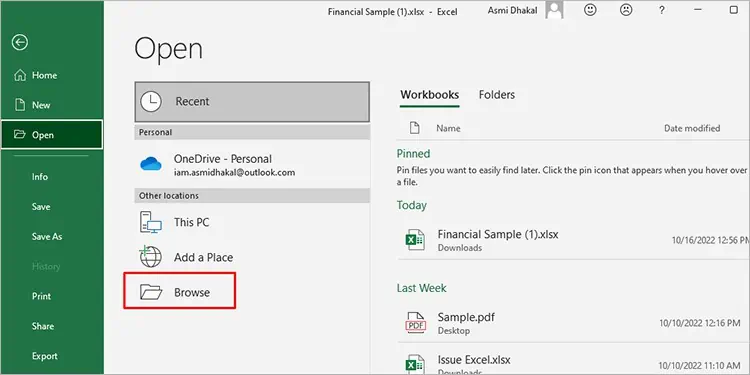Send a smile feedback icon
This screenshot has width=750, height=375.
(590, 10)
